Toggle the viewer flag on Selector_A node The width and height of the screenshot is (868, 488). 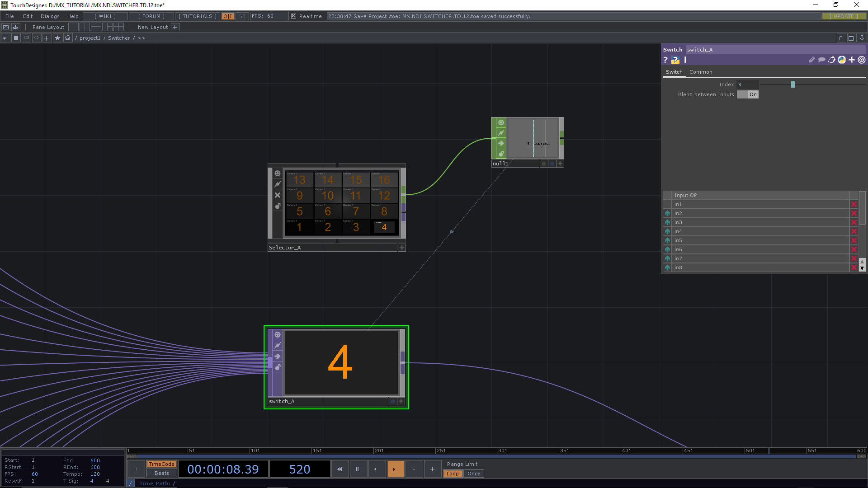(278, 174)
